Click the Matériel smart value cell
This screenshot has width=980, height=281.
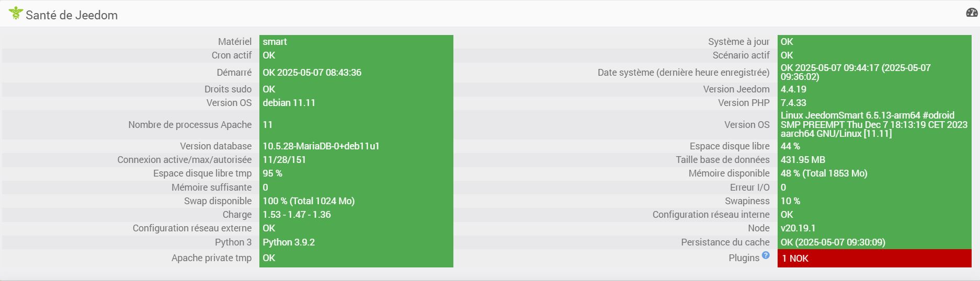(x=356, y=42)
